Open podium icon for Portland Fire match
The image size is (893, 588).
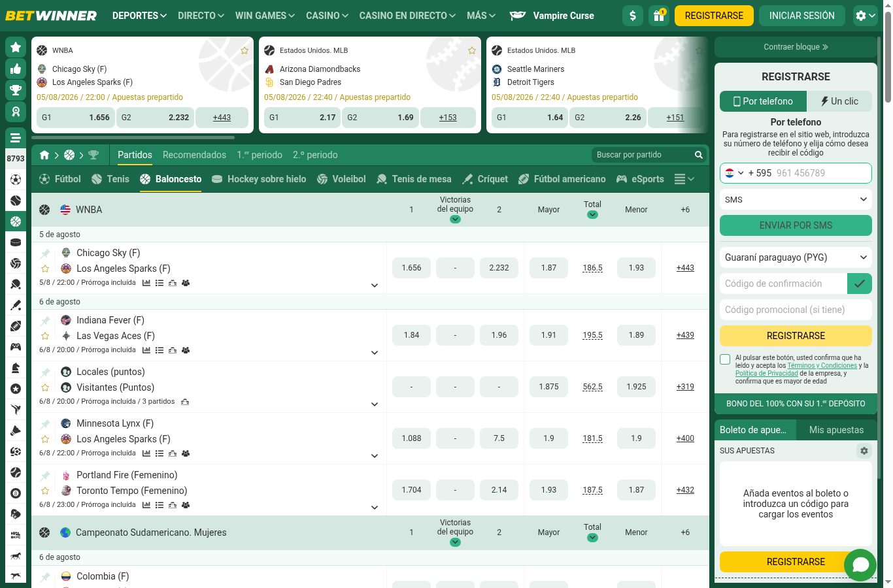click(x=173, y=505)
